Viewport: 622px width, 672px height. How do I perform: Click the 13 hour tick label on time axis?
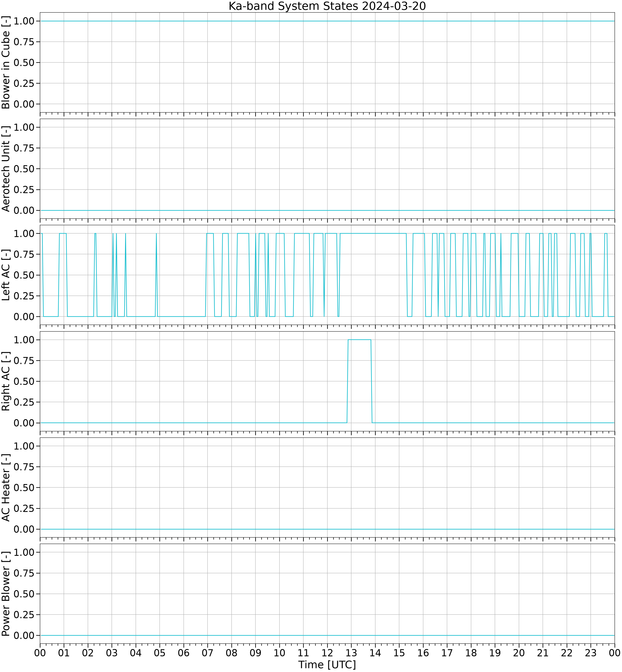(x=351, y=653)
